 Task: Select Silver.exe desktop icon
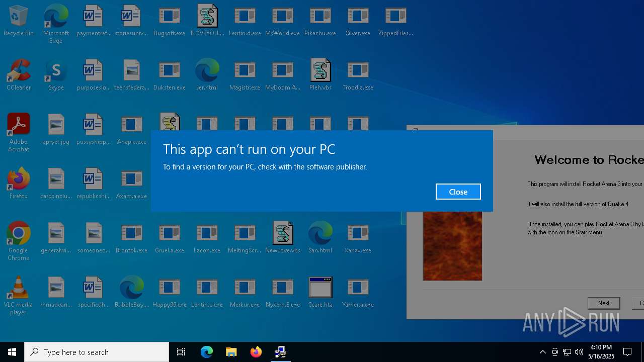358,21
